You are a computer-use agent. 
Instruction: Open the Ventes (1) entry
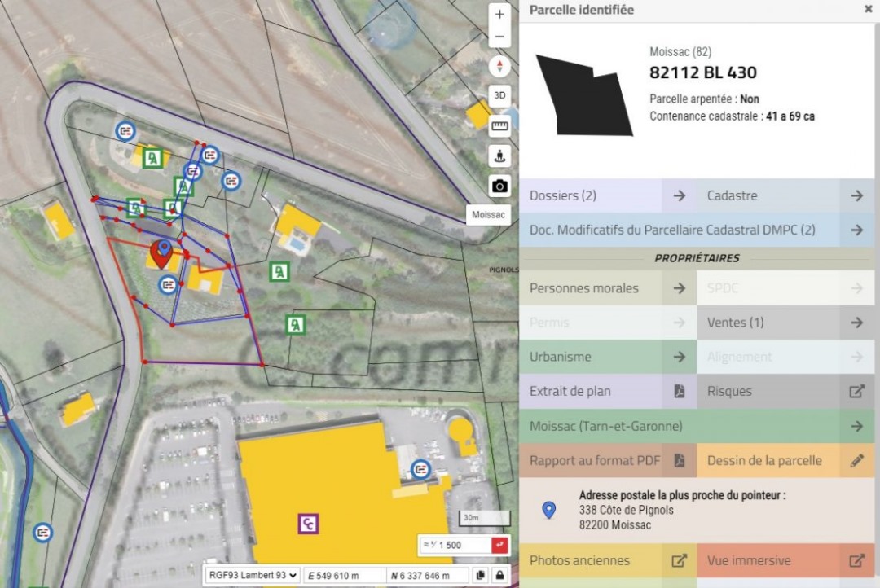click(785, 323)
